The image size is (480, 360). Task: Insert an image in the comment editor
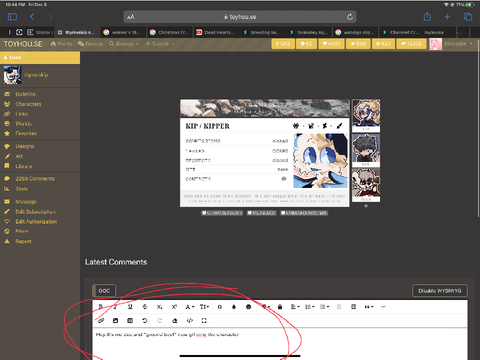click(x=115, y=321)
